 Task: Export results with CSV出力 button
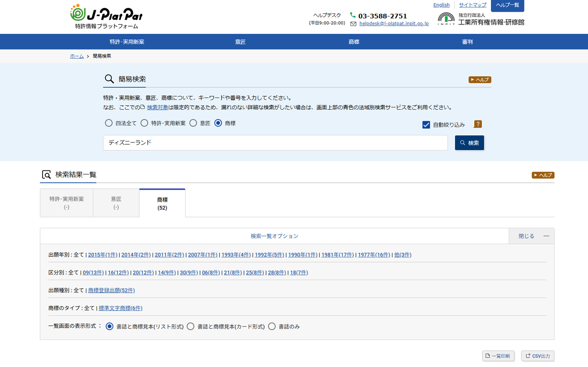tap(538, 356)
